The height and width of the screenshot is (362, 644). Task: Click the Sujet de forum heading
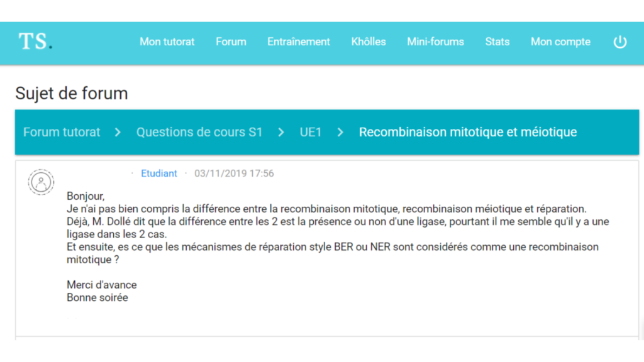(72, 94)
